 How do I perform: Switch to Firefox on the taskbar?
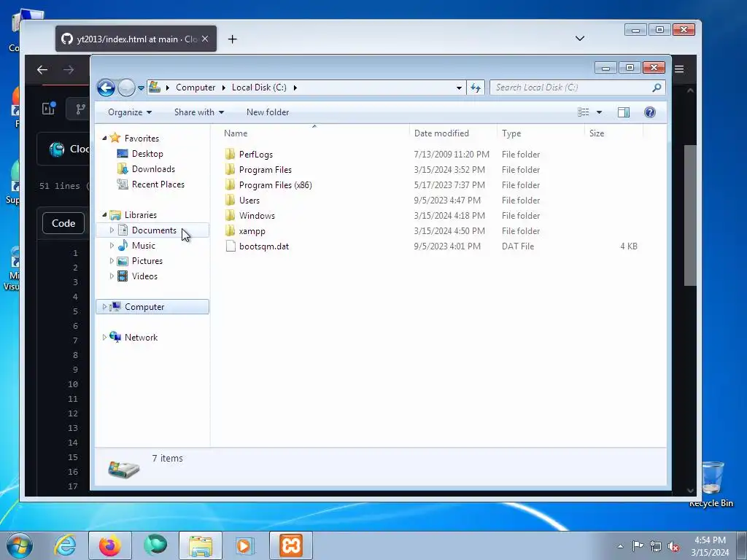(x=109, y=545)
